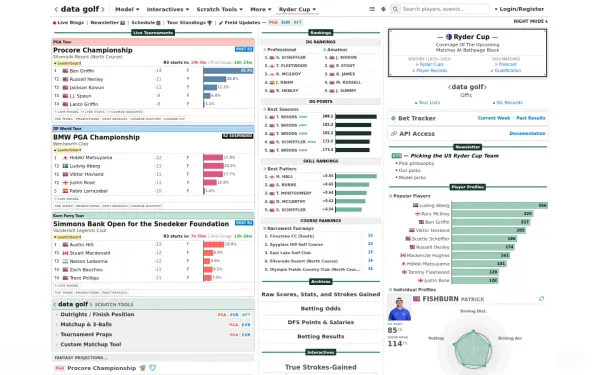The height and width of the screenshot is (375, 600).
Task: Choose PGA for Matchup & 3-Balls
Action: coord(234,324)
